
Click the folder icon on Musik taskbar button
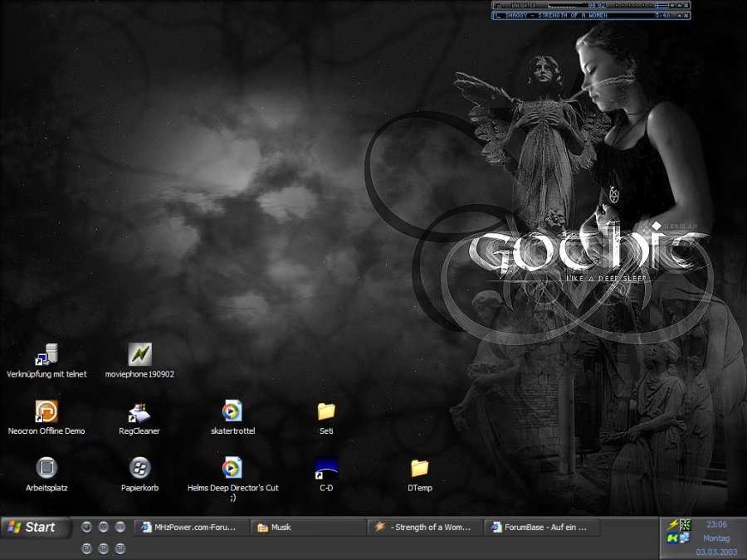[x=262, y=528]
